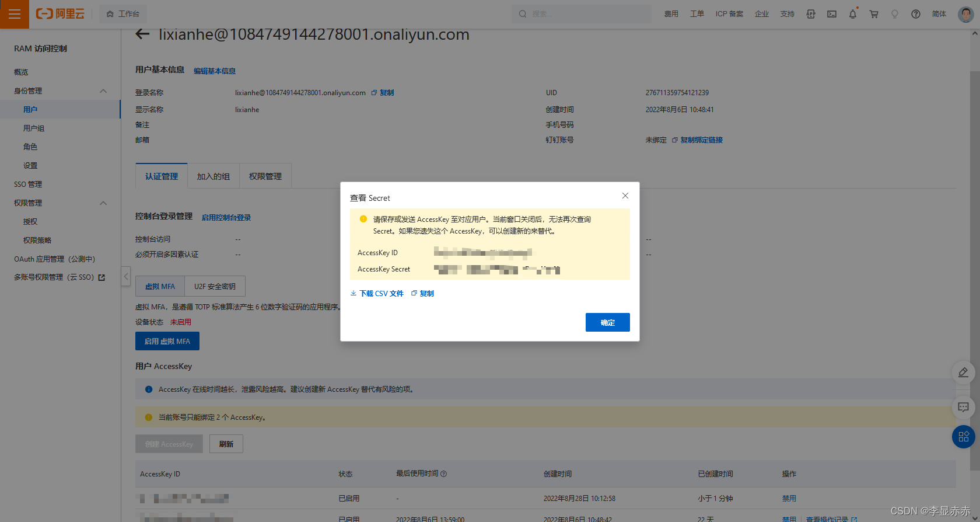This screenshot has width=980, height=522.
Task: Collapse the 权限管理 section
Action: tap(103, 203)
